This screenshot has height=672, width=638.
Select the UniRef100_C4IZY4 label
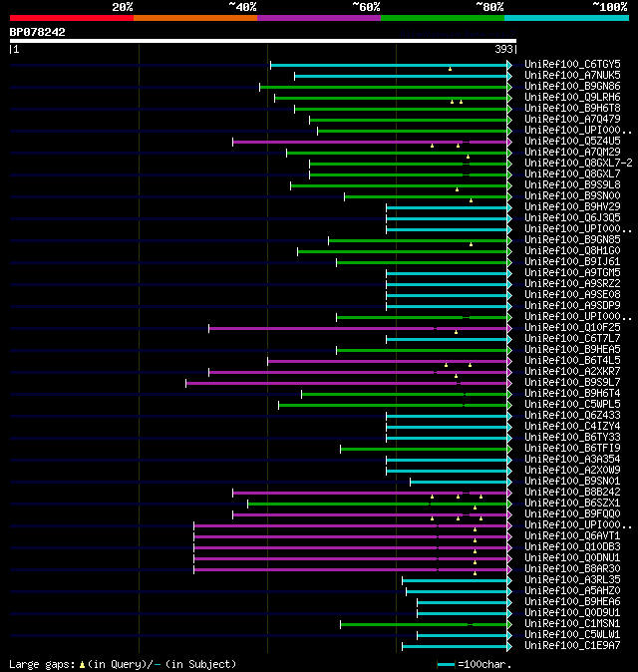pos(572,426)
